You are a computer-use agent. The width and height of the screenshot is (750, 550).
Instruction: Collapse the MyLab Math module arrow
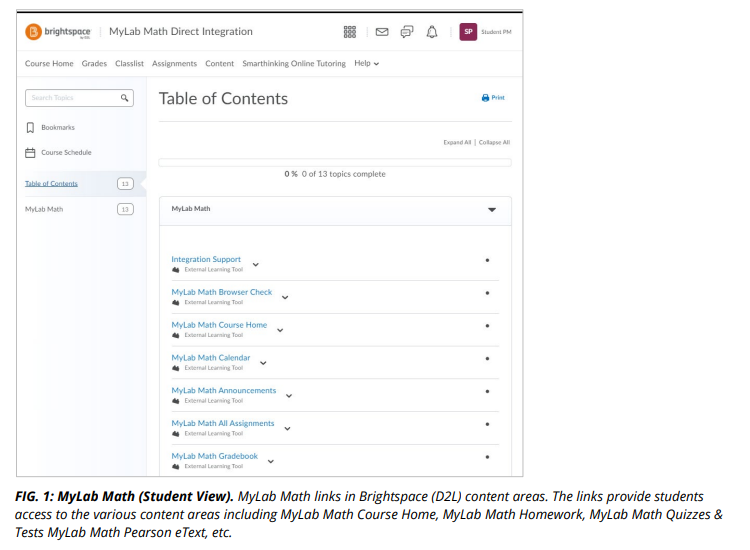pos(491,210)
